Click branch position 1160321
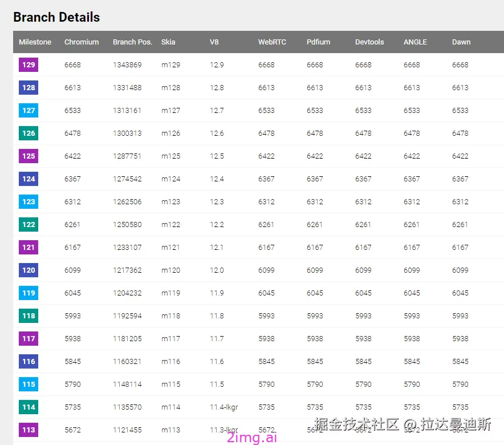Viewport: 504px width, 445px height. pos(127,362)
